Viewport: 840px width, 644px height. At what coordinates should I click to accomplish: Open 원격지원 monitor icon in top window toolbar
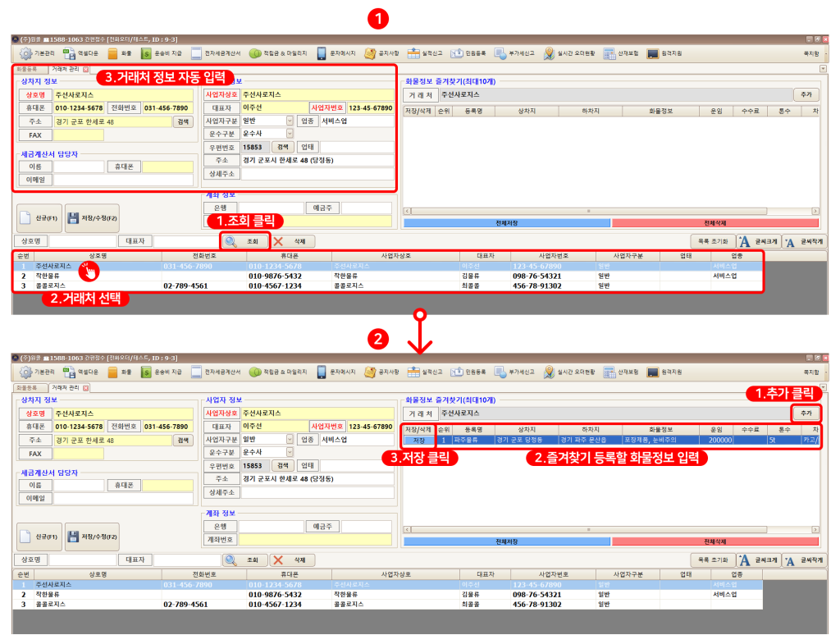653,53
